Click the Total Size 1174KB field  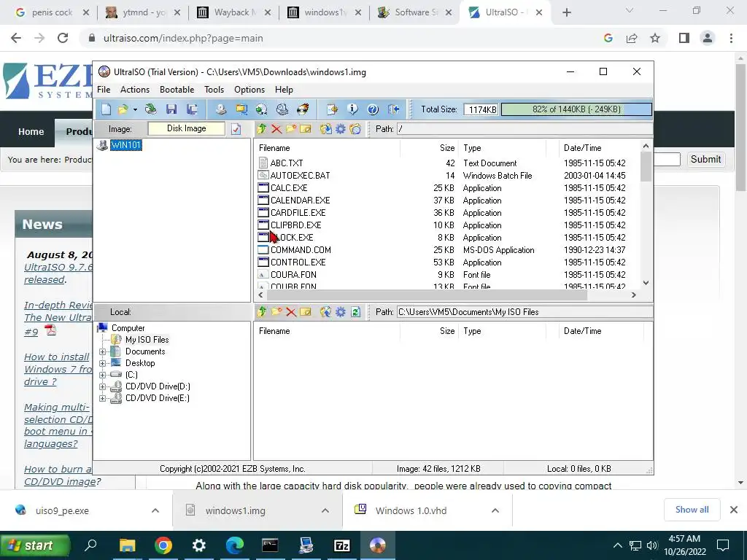point(481,109)
